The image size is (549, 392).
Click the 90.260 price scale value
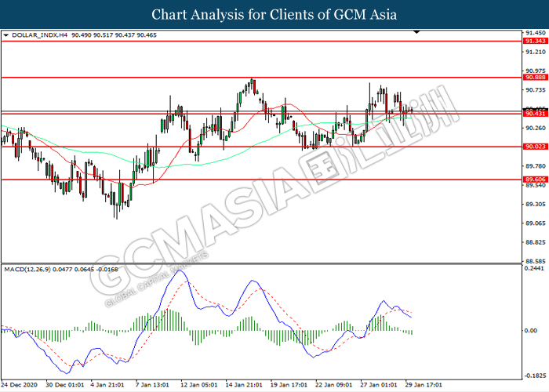[536, 128]
